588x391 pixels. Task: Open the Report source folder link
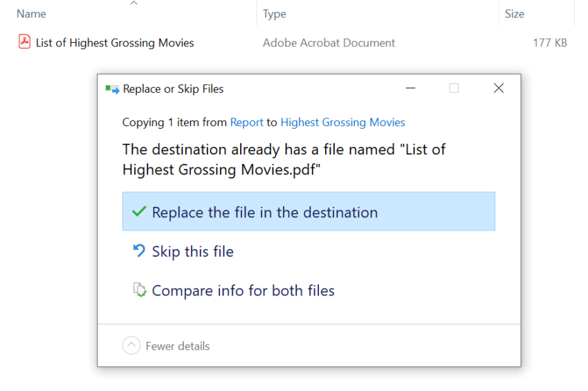tap(246, 122)
